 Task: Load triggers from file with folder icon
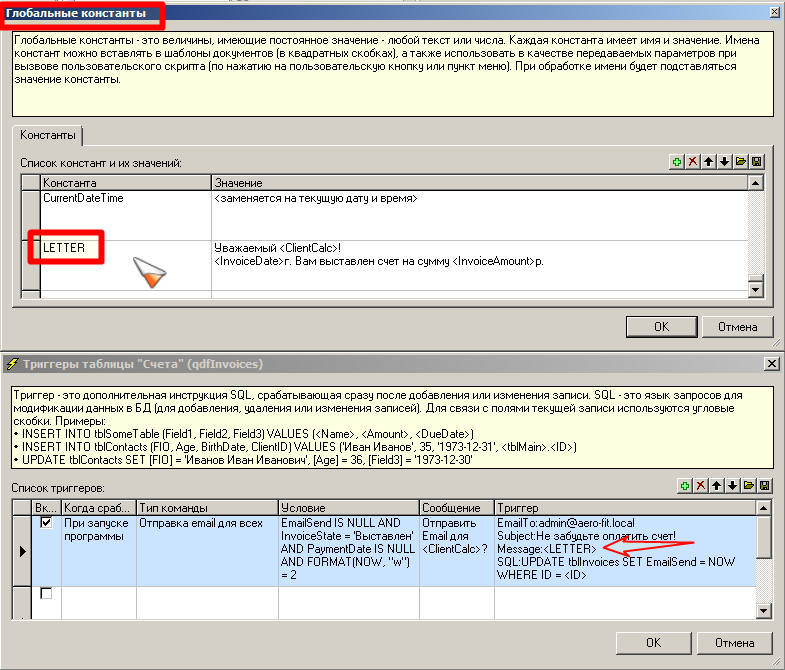coord(749,486)
